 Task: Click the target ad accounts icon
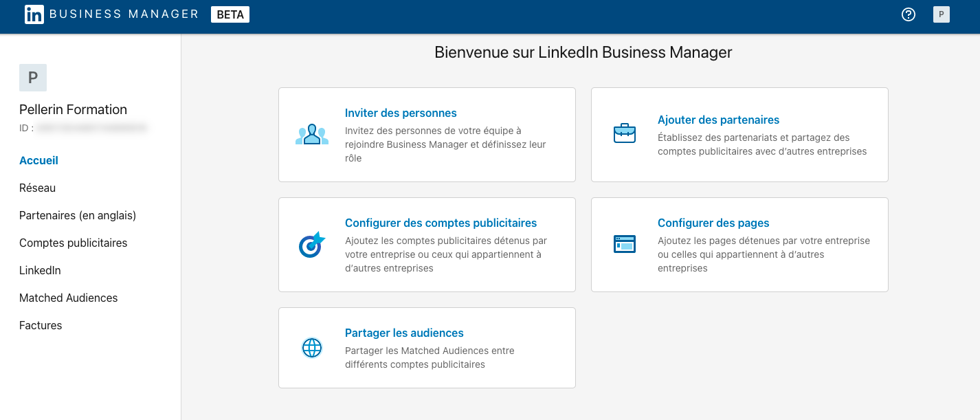[312, 245]
